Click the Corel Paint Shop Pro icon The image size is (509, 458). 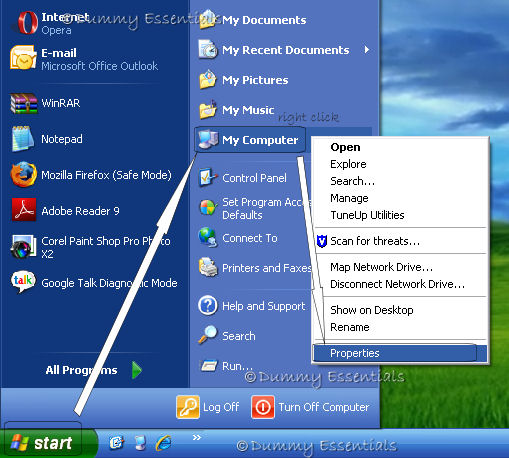click(x=23, y=247)
